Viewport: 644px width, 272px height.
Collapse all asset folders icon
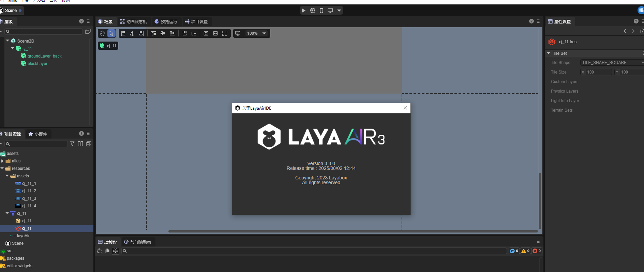pos(89,144)
